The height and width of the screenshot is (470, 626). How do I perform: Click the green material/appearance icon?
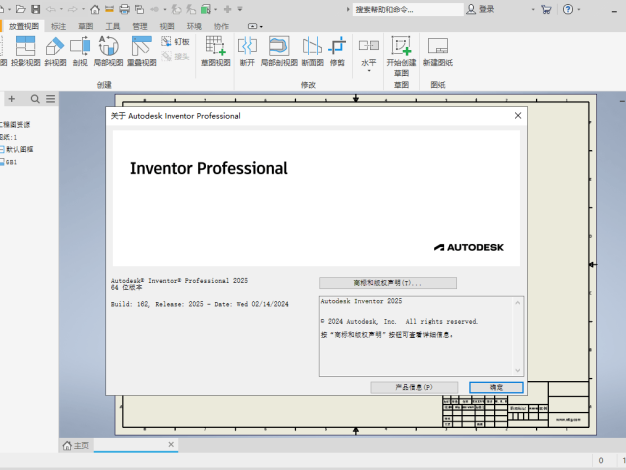click(x=206, y=9)
